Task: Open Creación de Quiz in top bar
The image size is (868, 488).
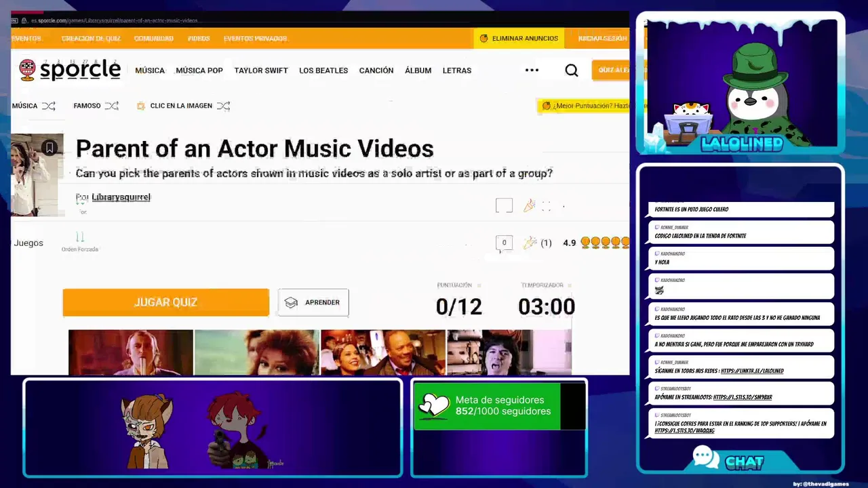Action: [x=91, y=39]
